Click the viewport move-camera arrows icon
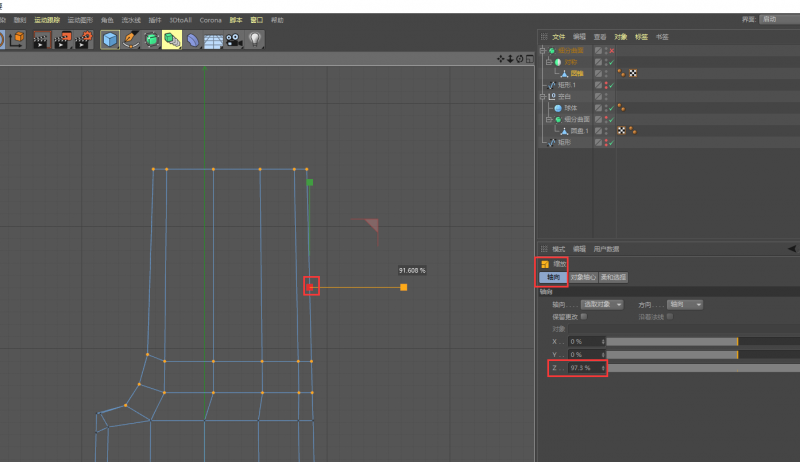The height and width of the screenshot is (462, 800). click(x=501, y=59)
